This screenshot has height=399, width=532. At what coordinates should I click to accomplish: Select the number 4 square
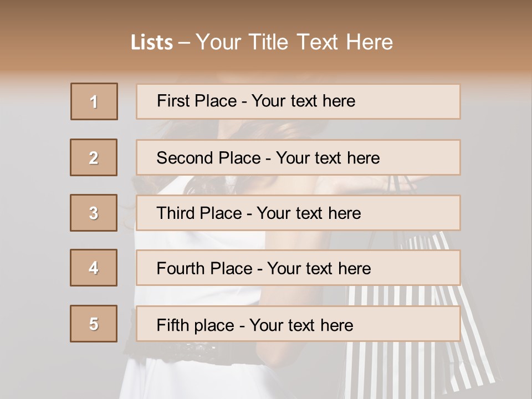click(x=94, y=268)
